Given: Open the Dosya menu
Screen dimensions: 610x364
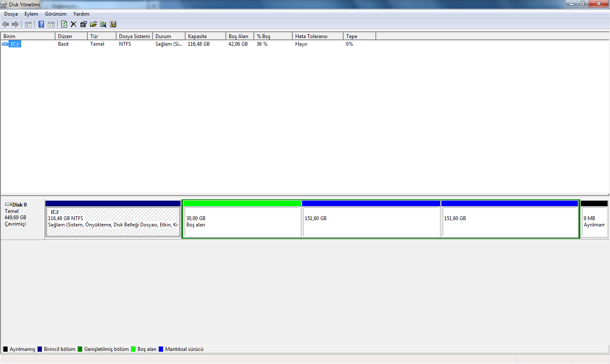Looking at the screenshot, I should click(x=11, y=14).
